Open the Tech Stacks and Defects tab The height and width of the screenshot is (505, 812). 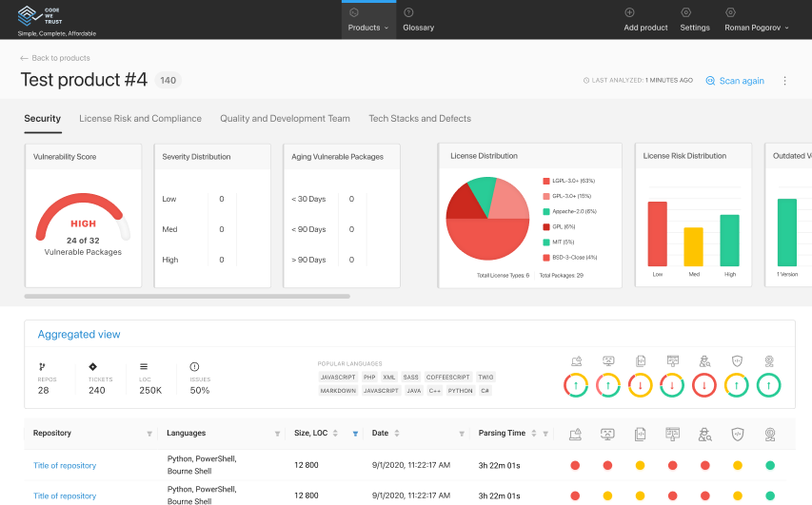pyautogui.click(x=420, y=119)
